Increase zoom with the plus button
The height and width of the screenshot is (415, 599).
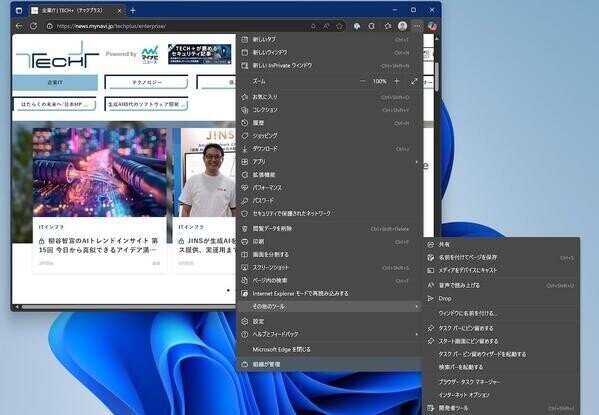pyautogui.click(x=397, y=81)
